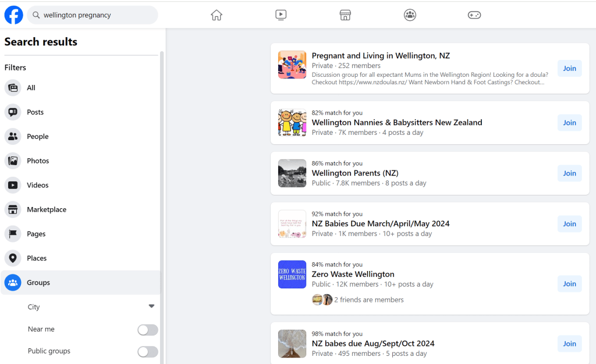Open the Marketplace storefront icon in top bar
Viewport: 596px width, 364px height.
coord(345,15)
